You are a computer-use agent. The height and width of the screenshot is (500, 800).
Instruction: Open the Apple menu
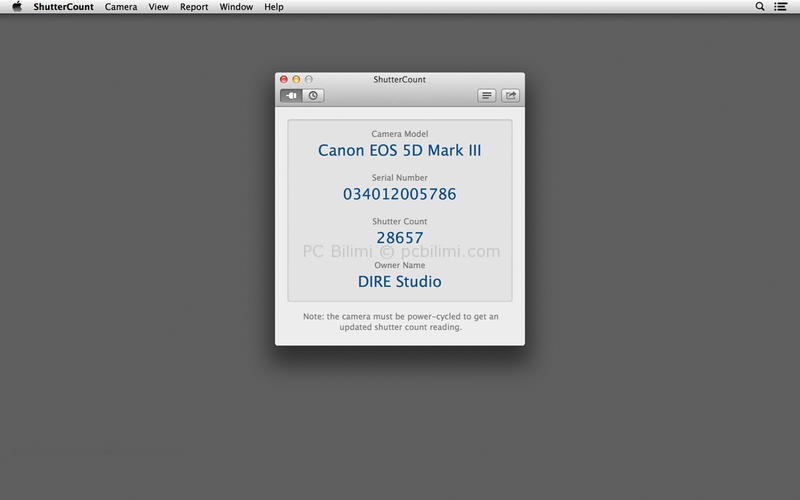(17, 7)
